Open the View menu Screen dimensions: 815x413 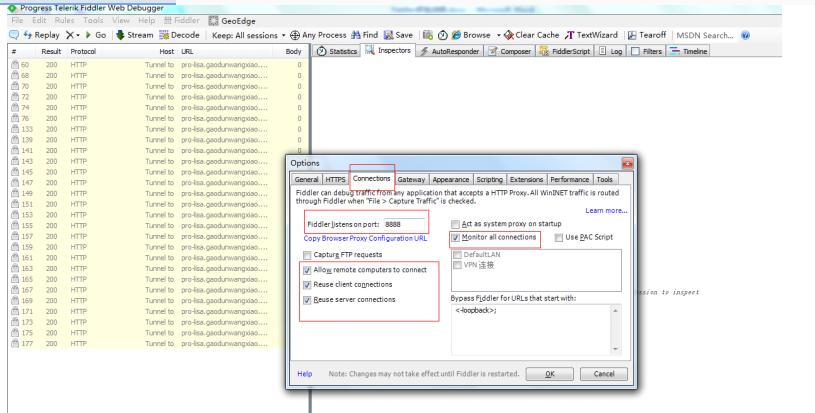121,20
